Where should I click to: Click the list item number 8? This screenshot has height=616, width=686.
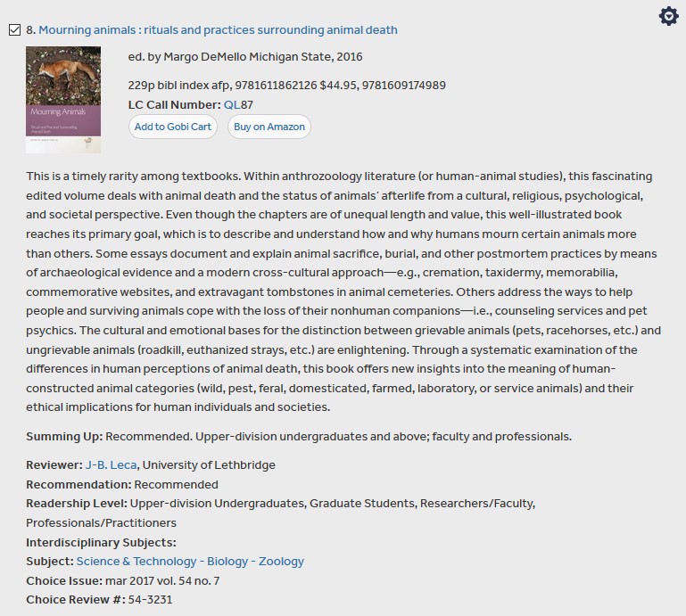coord(30,30)
